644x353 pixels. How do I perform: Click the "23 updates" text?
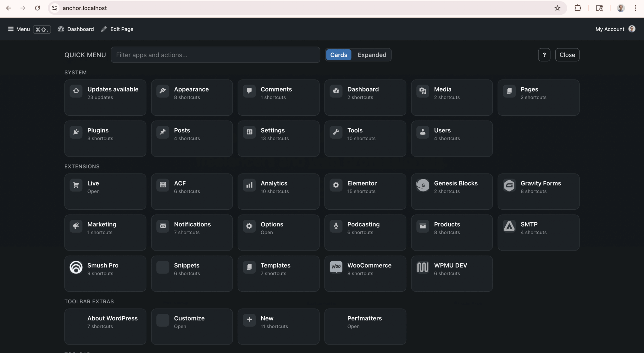[100, 97]
